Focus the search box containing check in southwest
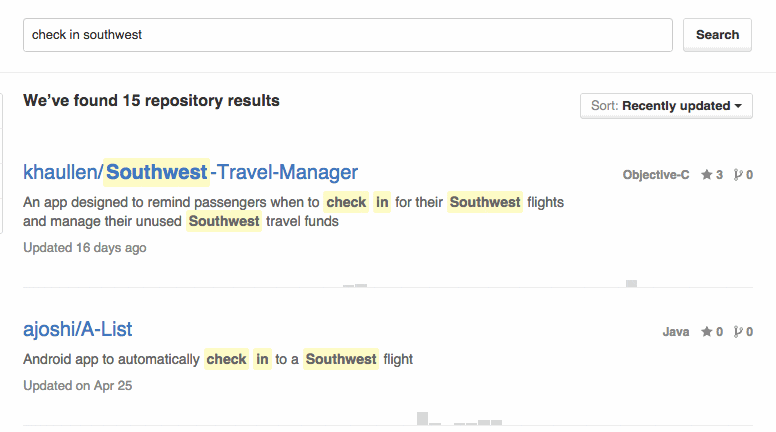This screenshot has width=776, height=432. [347, 35]
